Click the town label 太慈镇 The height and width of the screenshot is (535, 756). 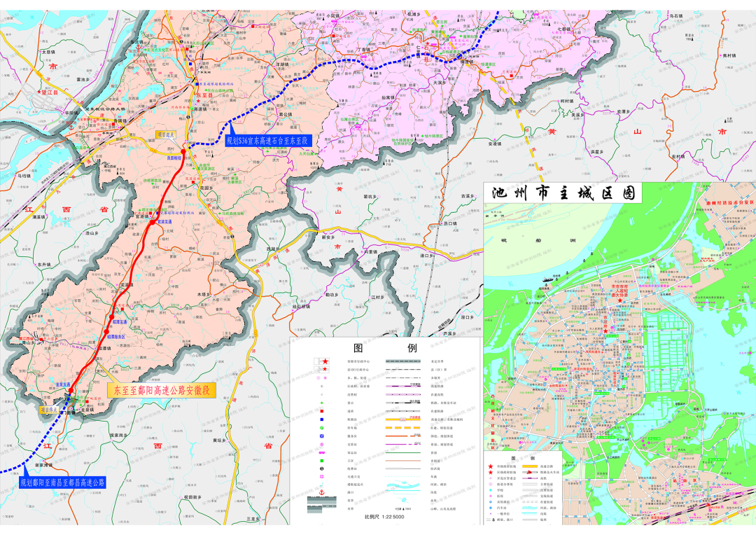[49, 52]
